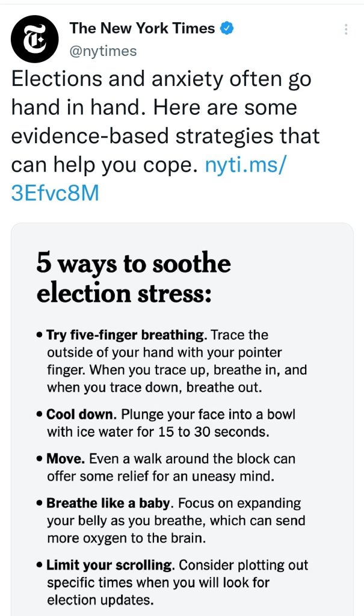Screen dimensions: 364x616
Task: Click the blue verified badge
Action: pyautogui.click(x=229, y=28)
